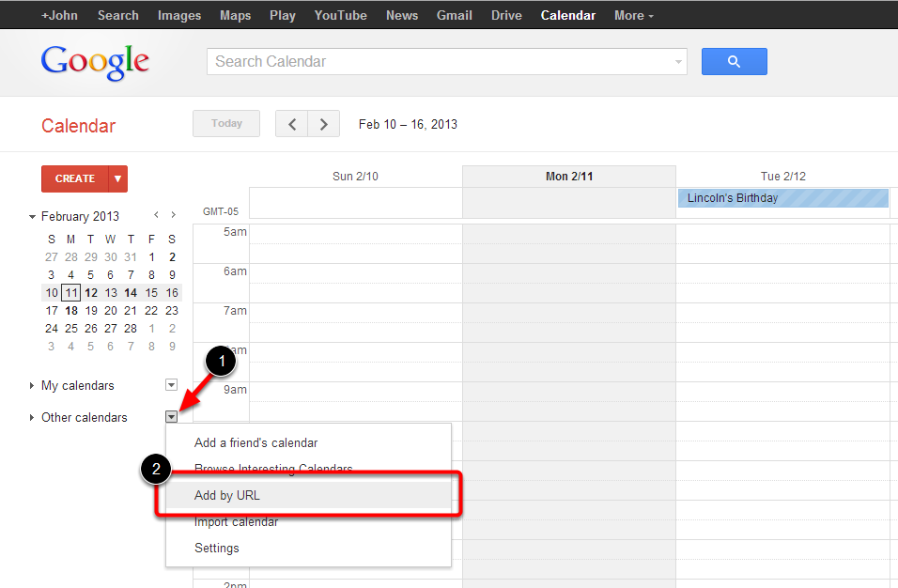This screenshot has width=898, height=588.
Task: Click the GMT-05 timezone label
Action: pos(221,211)
